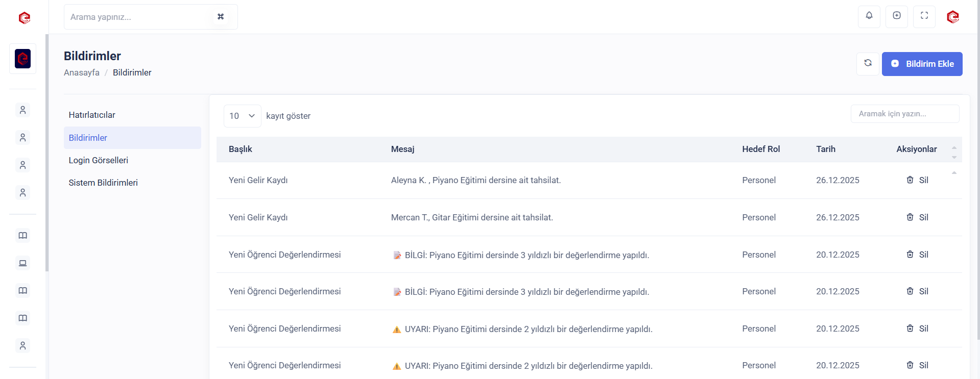Switch to Login Görselleri section

98,160
